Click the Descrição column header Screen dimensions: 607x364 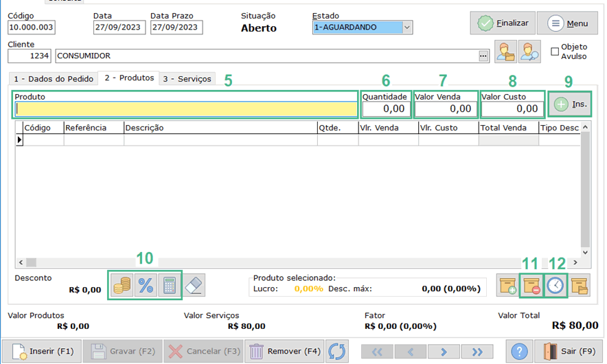(220, 128)
